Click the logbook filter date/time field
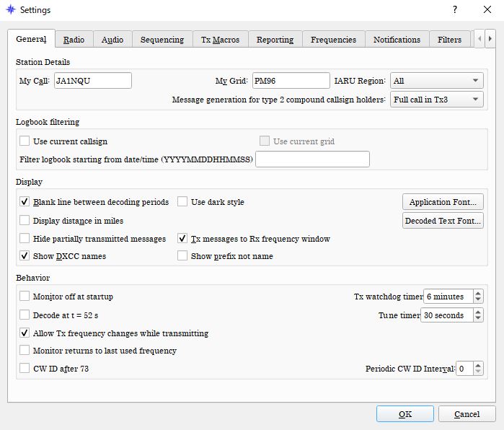The image size is (504, 430). pos(312,159)
